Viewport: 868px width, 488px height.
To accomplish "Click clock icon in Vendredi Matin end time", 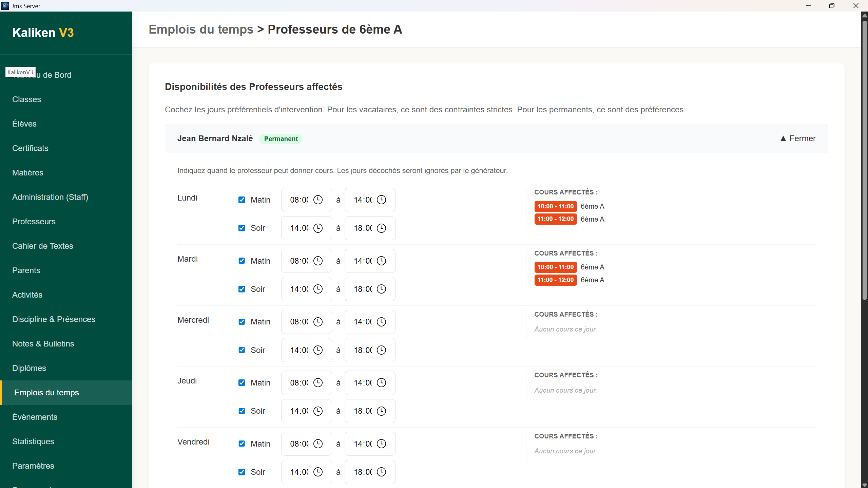I will tap(381, 444).
